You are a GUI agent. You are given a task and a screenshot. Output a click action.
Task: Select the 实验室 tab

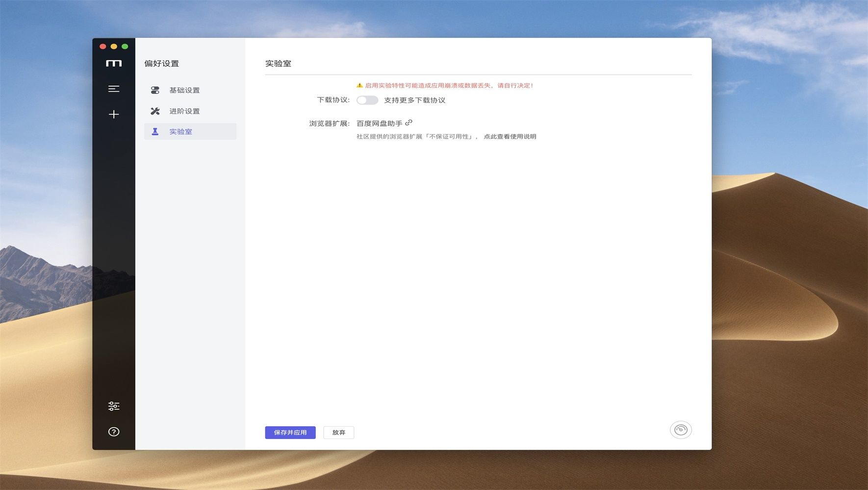[x=190, y=131]
